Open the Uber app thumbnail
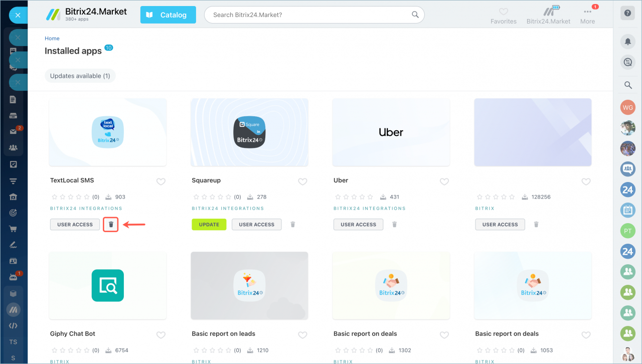The image size is (642, 364). [x=391, y=132]
